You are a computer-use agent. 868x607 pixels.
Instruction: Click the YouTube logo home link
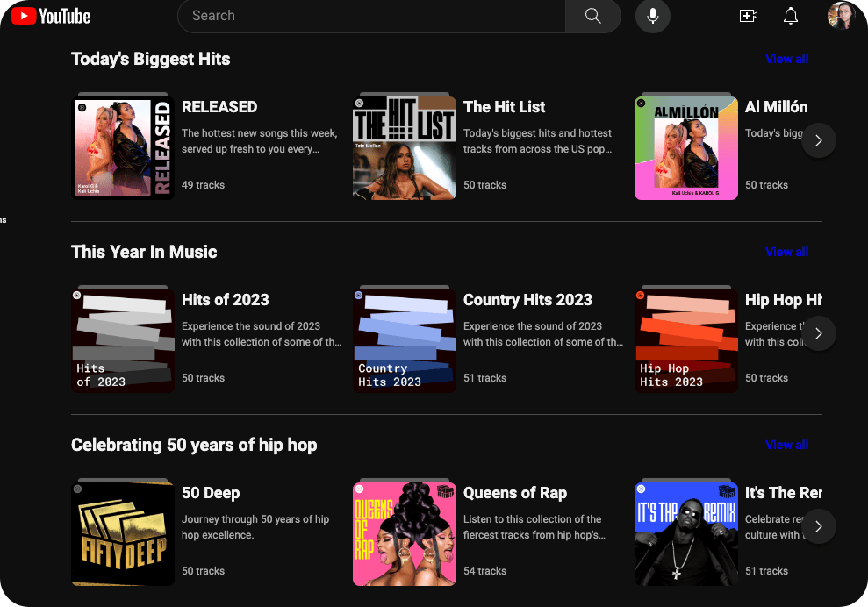[x=51, y=16]
